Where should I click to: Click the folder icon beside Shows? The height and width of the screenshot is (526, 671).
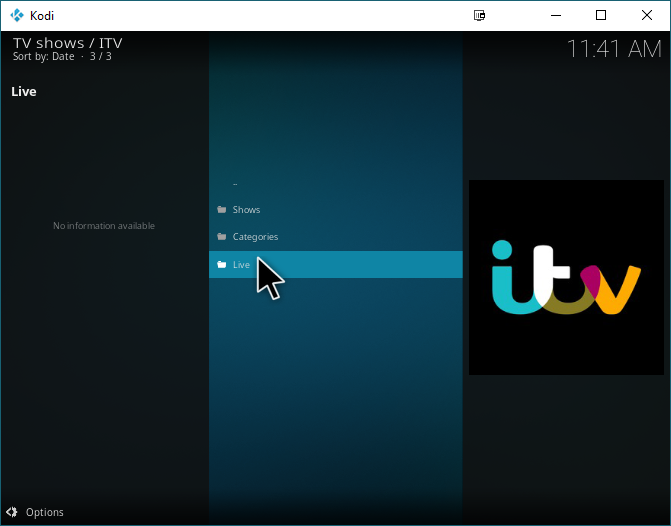pyautogui.click(x=222, y=210)
